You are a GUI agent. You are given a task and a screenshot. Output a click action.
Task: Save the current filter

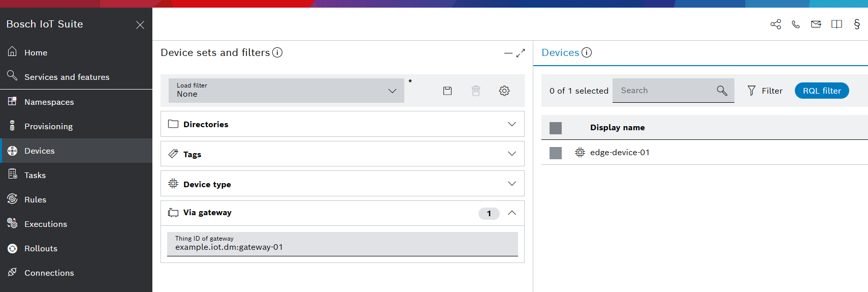[447, 91]
